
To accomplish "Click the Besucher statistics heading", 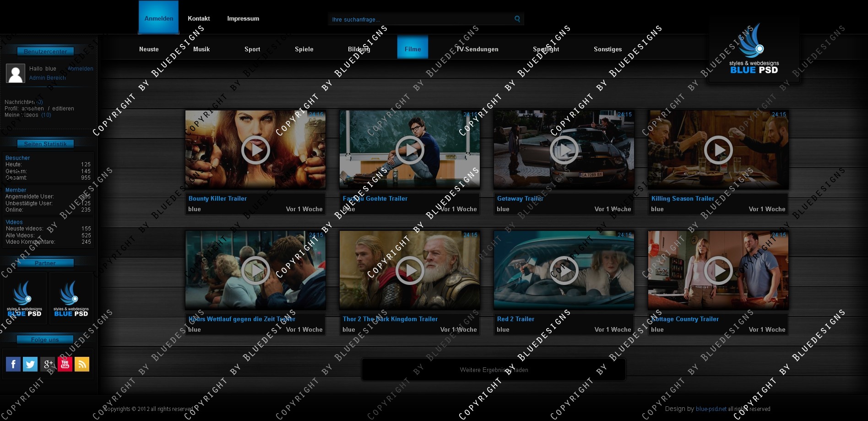I will click(x=17, y=158).
